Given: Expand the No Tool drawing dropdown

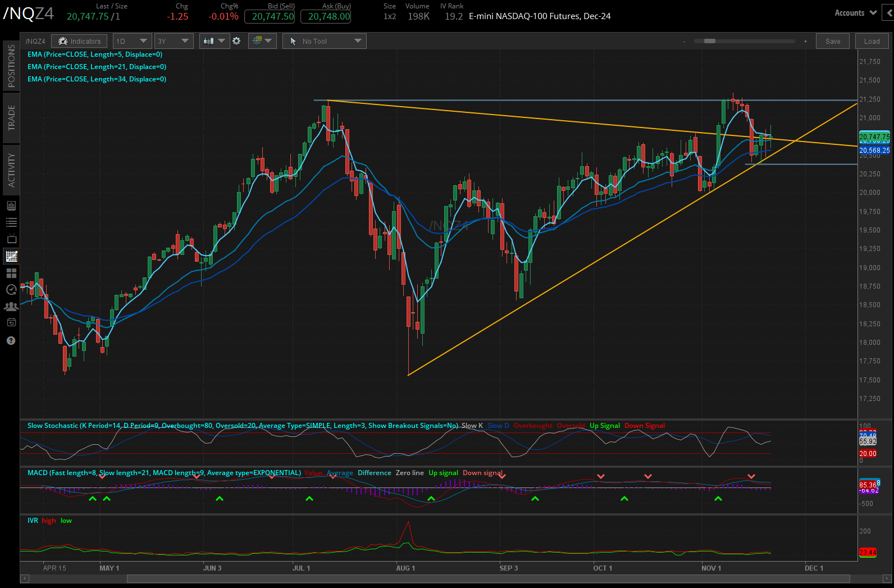Looking at the screenshot, I should coord(325,41).
